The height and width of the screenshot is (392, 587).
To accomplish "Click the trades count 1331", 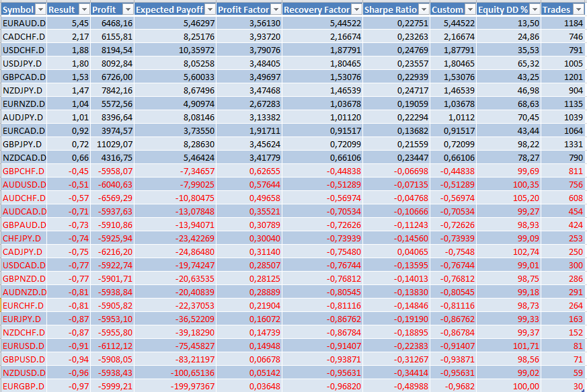I will 574,145.
